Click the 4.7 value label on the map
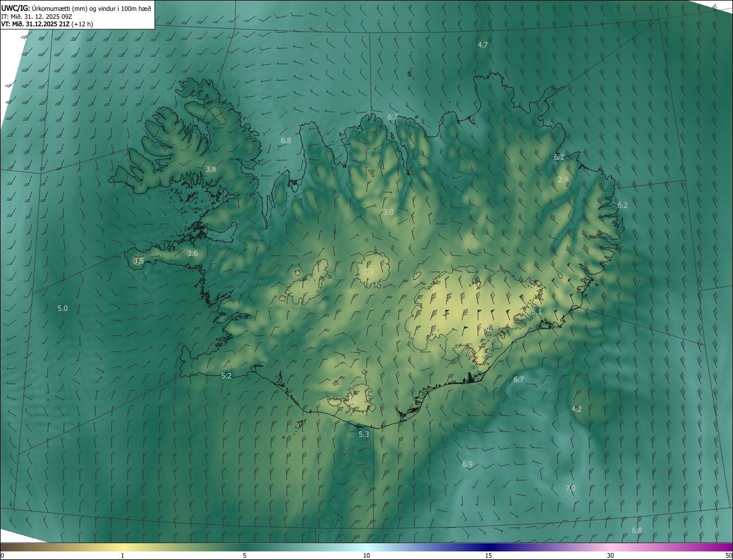 pyautogui.click(x=483, y=45)
